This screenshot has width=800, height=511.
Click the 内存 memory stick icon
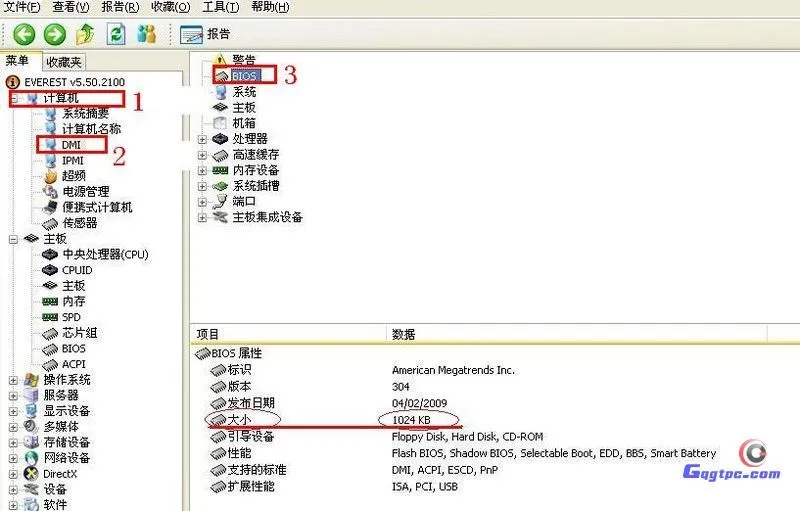pyautogui.click(x=50, y=302)
